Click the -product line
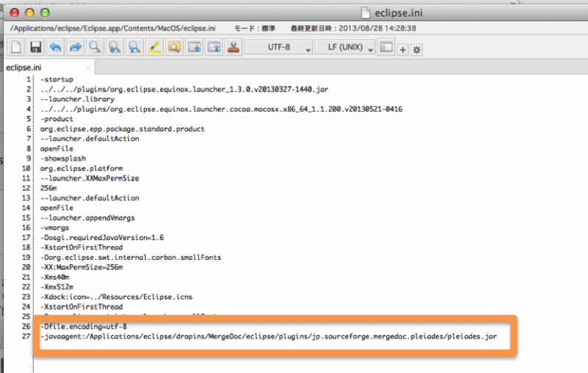 [x=57, y=119]
